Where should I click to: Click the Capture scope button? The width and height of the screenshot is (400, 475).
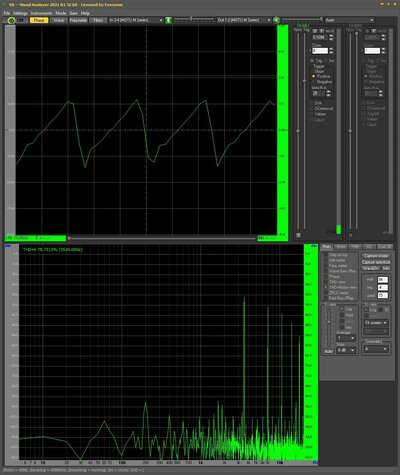pyautogui.click(x=376, y=256)
